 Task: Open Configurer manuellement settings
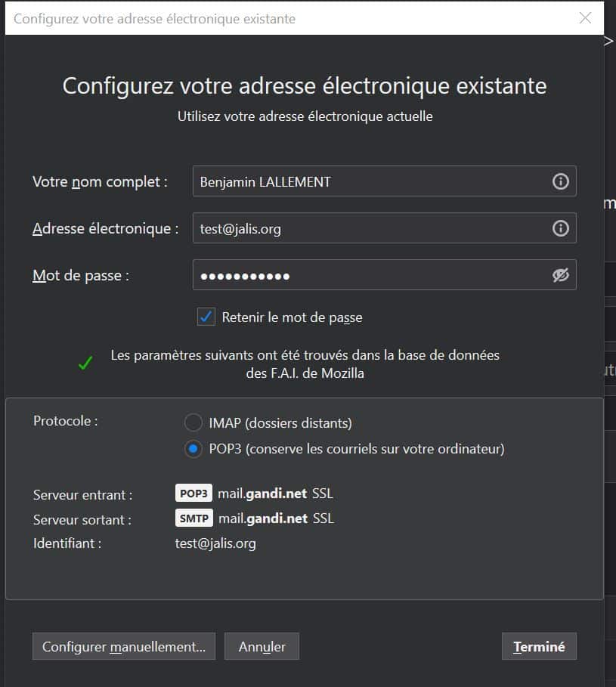124,647
